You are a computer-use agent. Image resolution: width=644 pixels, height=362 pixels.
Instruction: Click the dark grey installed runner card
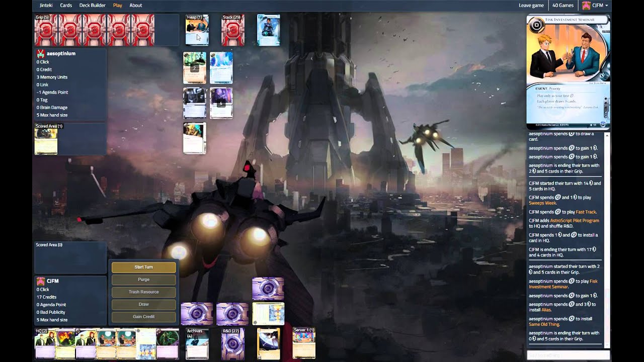coord(195,103)
